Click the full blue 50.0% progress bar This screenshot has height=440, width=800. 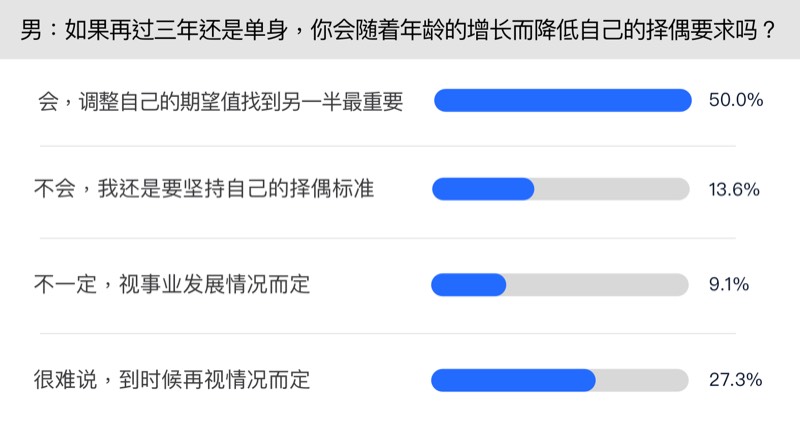pos(562,101)
